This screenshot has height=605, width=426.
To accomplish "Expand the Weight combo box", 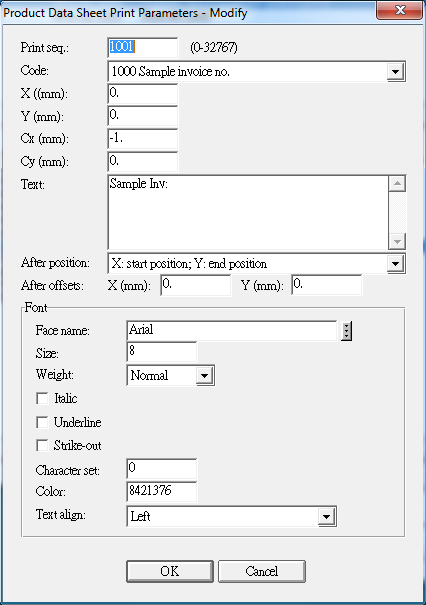I will [x=205, y=375].
